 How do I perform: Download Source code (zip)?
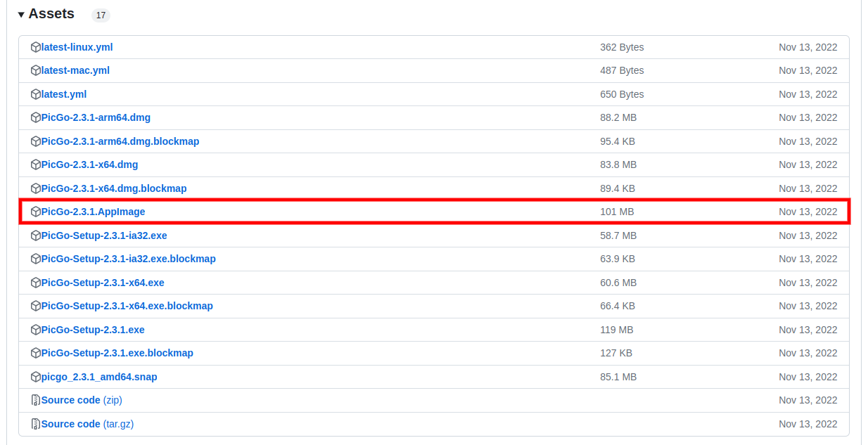click(82, 400)
